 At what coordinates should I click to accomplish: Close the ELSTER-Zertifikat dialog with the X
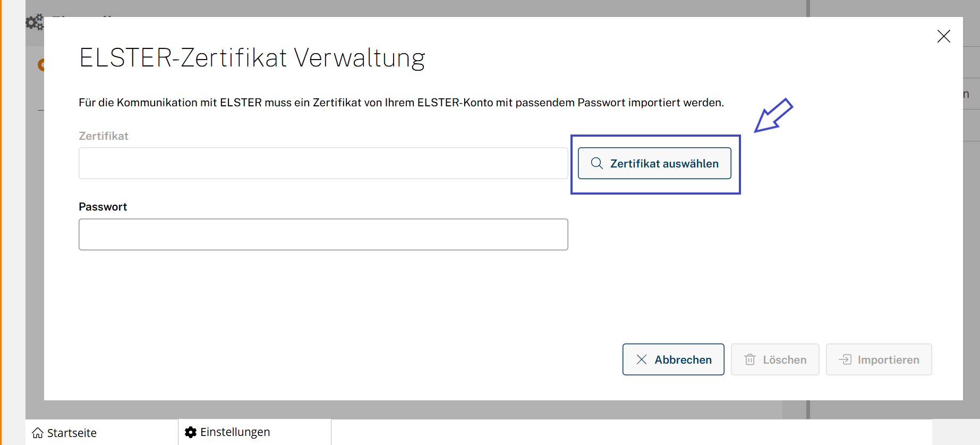coord(943,36)
